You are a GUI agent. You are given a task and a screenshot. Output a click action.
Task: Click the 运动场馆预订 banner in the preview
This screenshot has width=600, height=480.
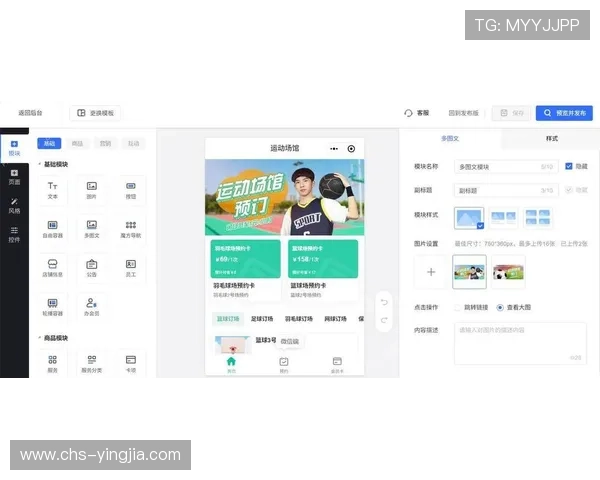285,197
